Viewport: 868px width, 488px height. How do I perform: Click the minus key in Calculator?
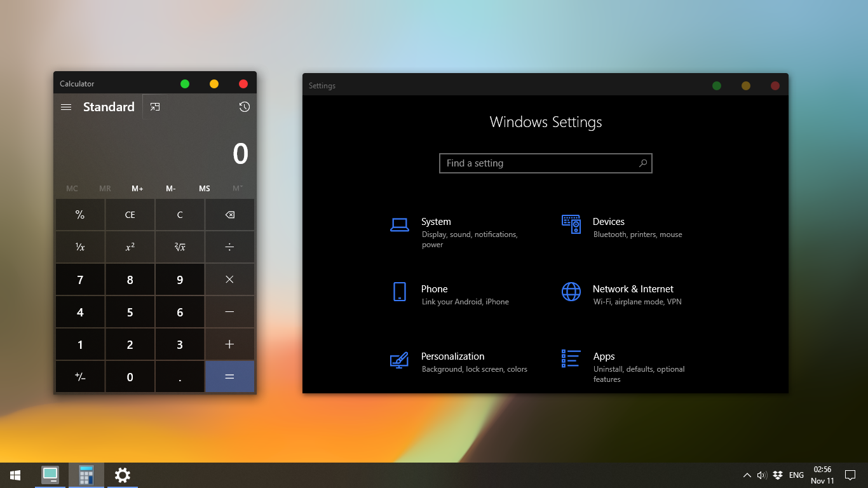[230, 312]
